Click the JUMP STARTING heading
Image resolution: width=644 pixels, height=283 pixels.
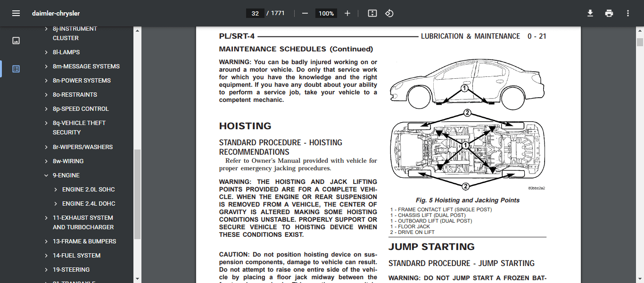pos(431,247)
